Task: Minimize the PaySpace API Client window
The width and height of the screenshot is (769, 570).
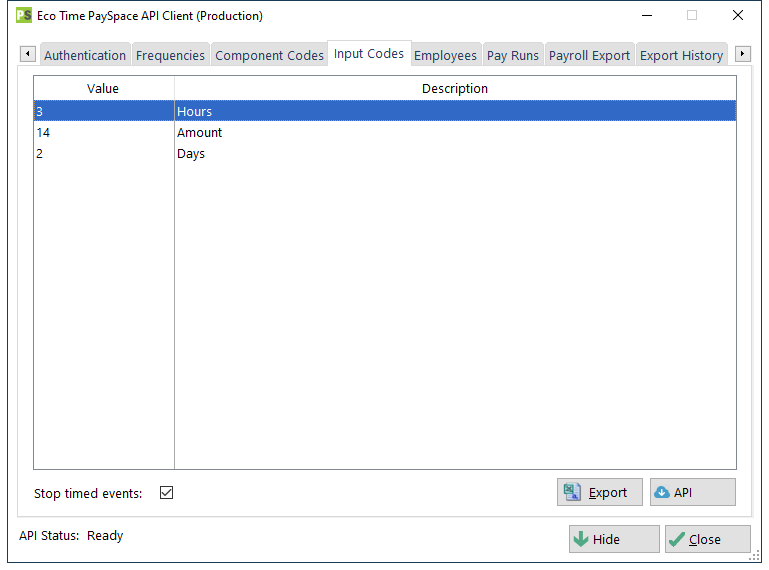Action: 647,16
